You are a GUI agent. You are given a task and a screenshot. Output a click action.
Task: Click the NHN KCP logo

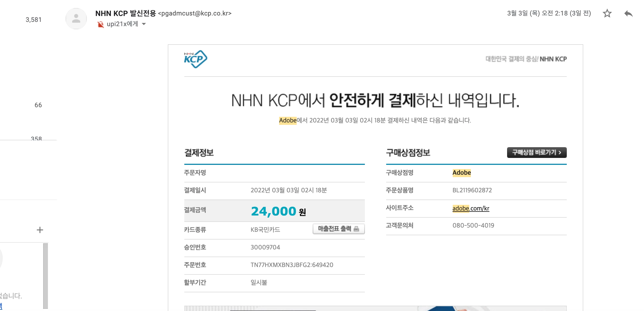(x=195, y=59)
